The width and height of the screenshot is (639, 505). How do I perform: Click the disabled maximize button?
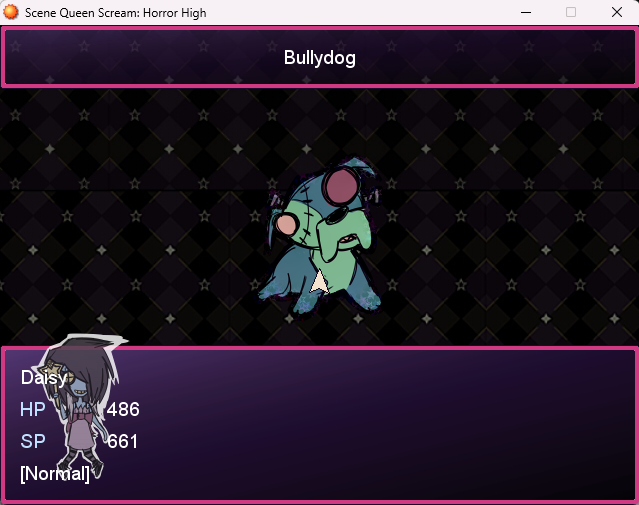pyautogui.click(x=571, y=12)
